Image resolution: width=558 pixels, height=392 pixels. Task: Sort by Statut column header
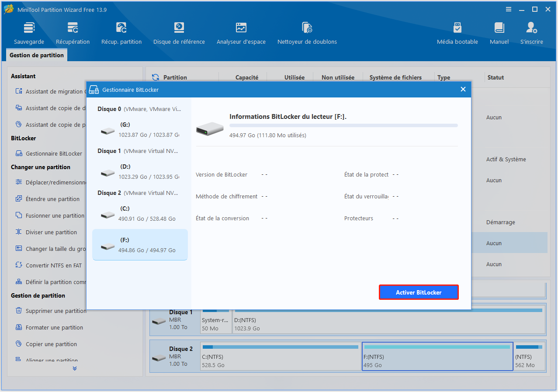pos(496,77)
